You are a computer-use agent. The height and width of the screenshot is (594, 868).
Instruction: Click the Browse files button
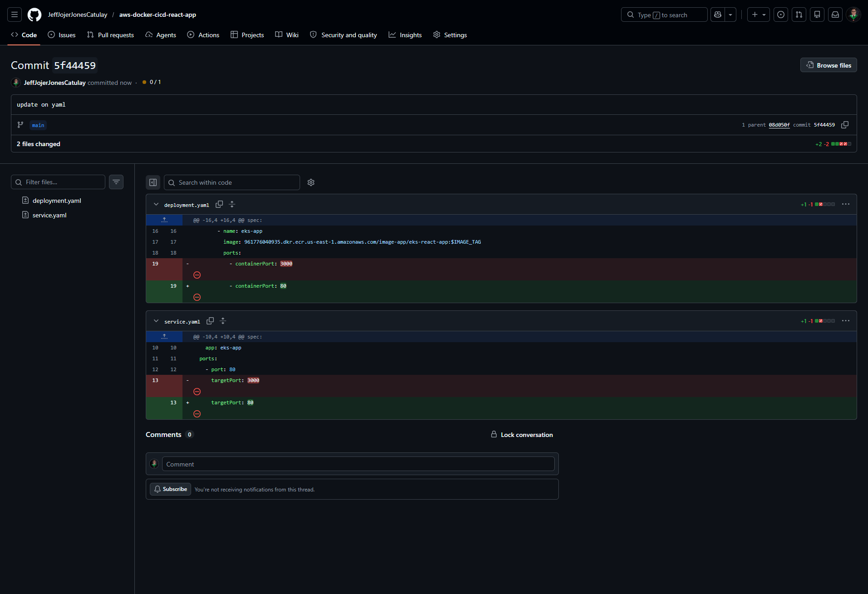[829, 65]
